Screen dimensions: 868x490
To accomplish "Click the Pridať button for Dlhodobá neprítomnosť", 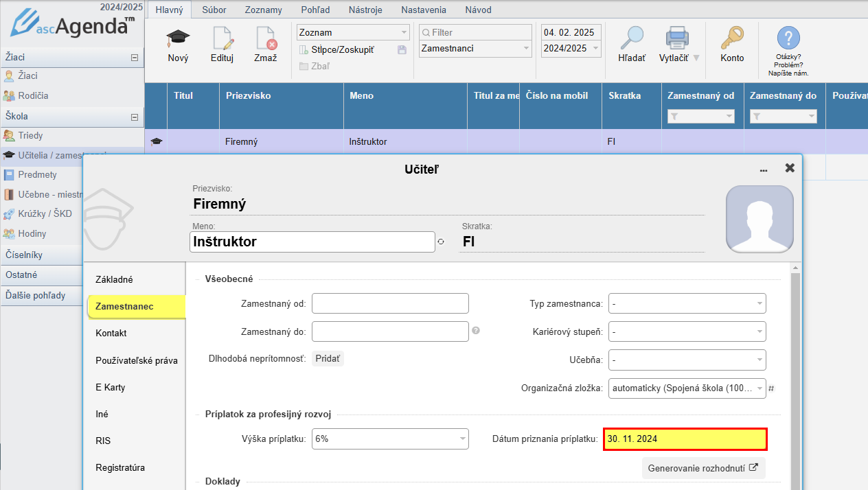I will 328,359.
